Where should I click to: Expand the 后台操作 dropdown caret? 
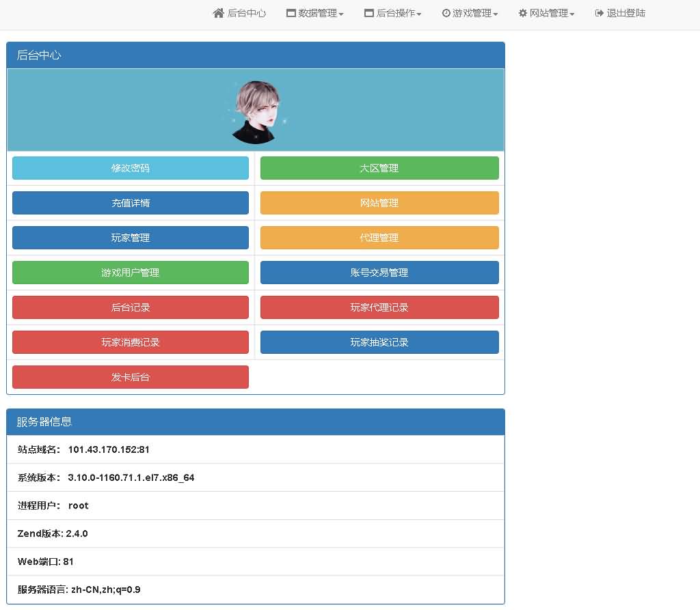pyautogui.click(x=419, y=14)
